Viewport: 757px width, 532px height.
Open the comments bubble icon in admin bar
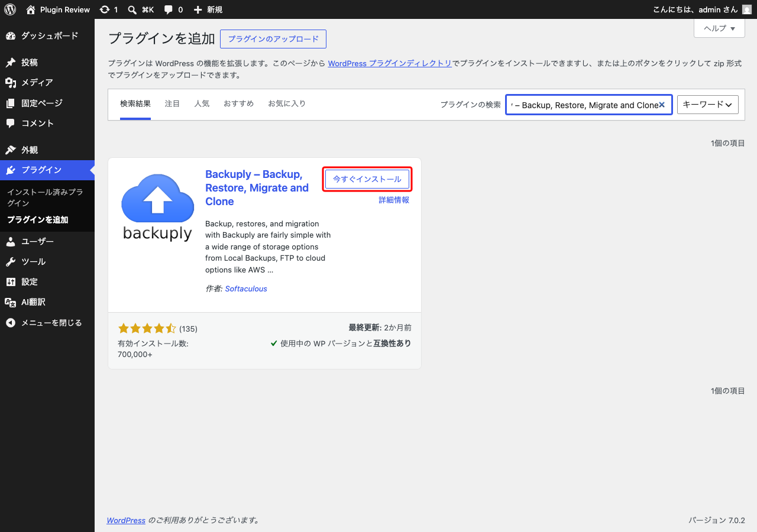point(169,9)
